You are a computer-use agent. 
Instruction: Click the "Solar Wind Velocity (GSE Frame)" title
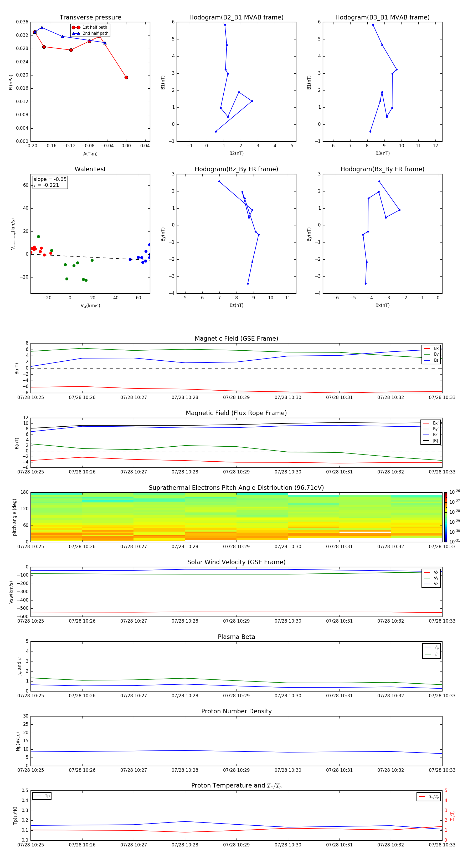pos(236,562)
